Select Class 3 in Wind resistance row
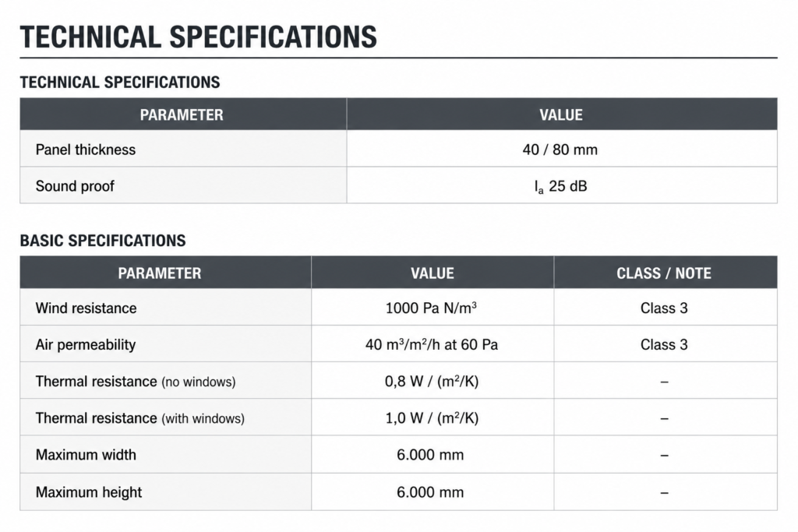This screenshot has width=798, height=532. point(664,308)
